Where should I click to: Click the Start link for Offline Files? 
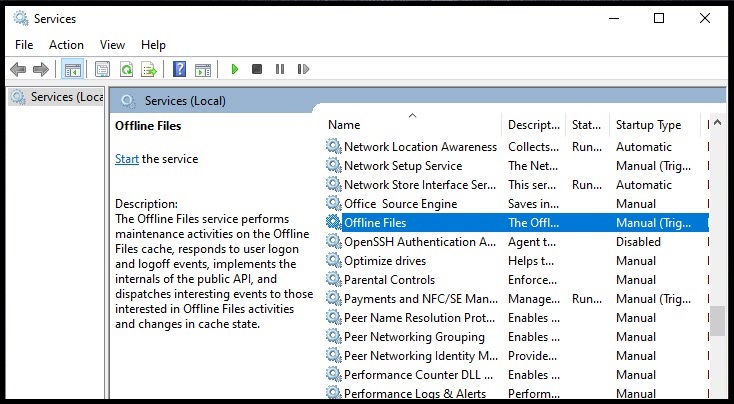(127, 159)
